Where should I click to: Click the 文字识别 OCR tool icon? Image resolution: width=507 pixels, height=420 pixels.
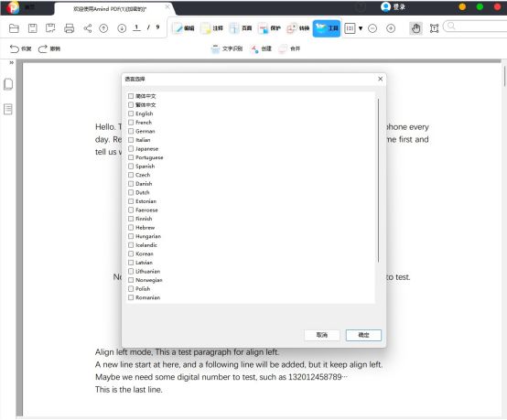[x=215, y=48]
